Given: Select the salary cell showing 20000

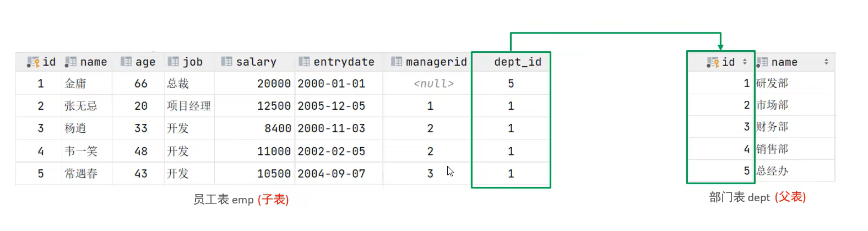Looking at the screenshot, I should 273,84.
